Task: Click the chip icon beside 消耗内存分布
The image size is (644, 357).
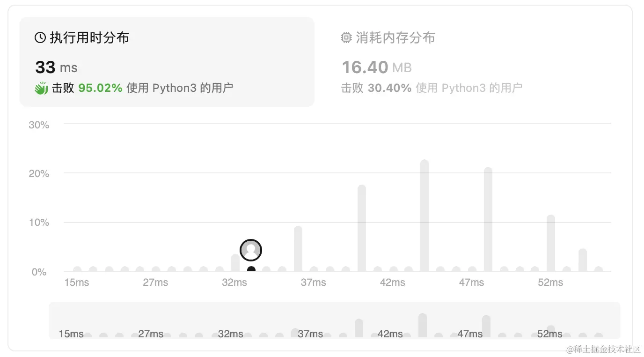Action: click(x=346, y=37)
